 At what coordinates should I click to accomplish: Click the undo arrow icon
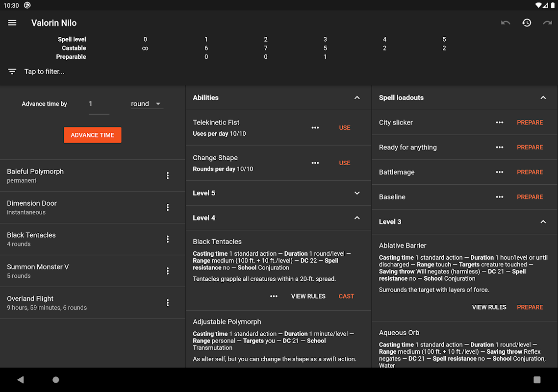(506, 23)
